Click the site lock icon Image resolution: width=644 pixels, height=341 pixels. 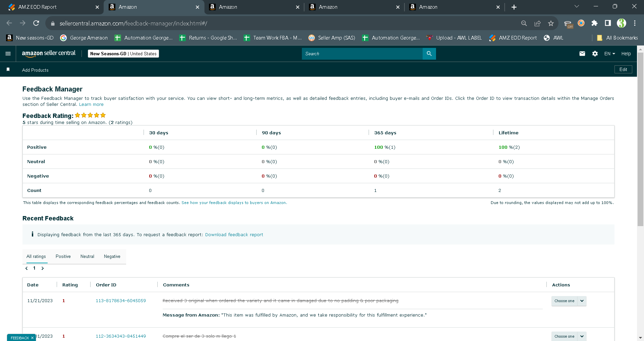(x=52, y=23)
